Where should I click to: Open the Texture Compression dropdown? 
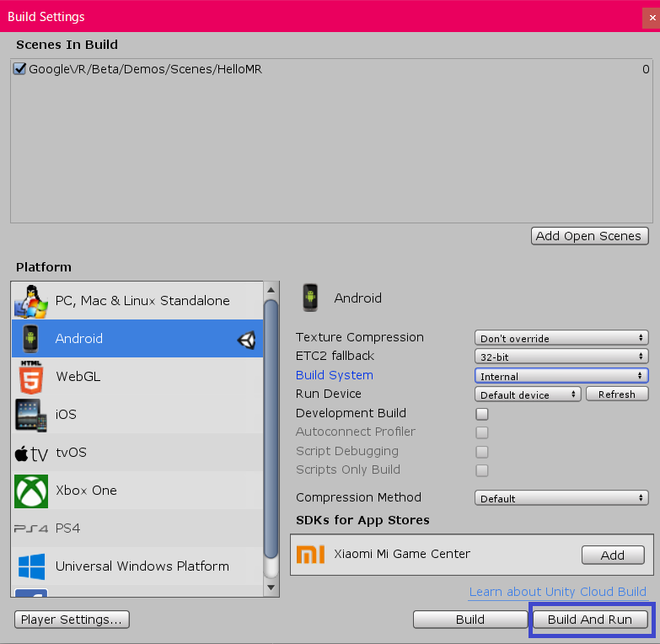tap(561, 338)
